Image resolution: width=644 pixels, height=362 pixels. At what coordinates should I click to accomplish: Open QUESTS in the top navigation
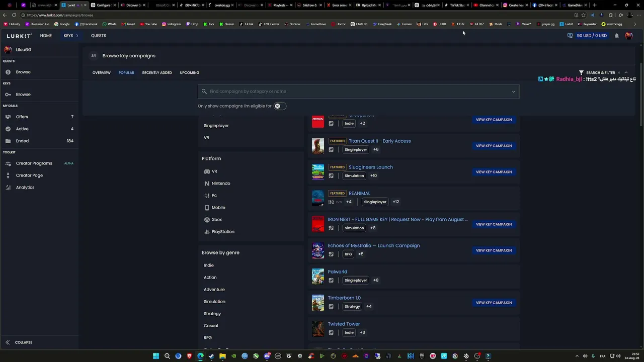click(99, 36)
